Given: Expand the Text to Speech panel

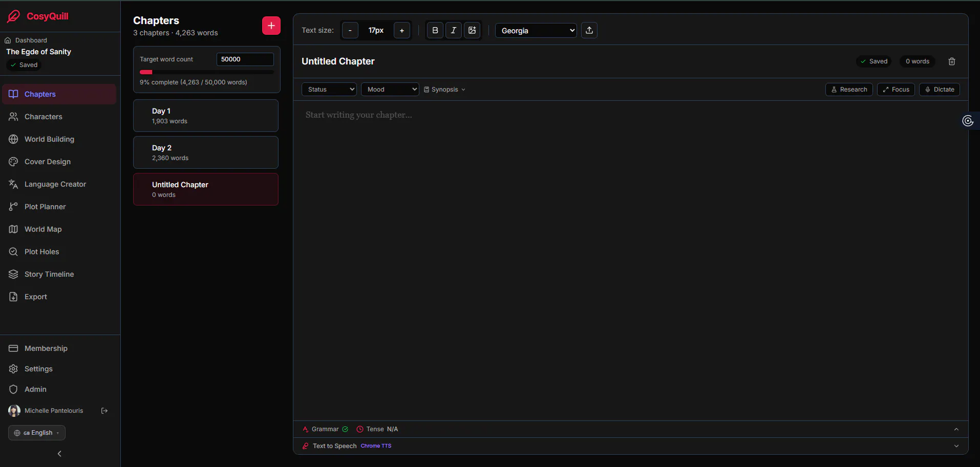Looking at the screenshot, I should pyautogui.click(x=956, y=446).
